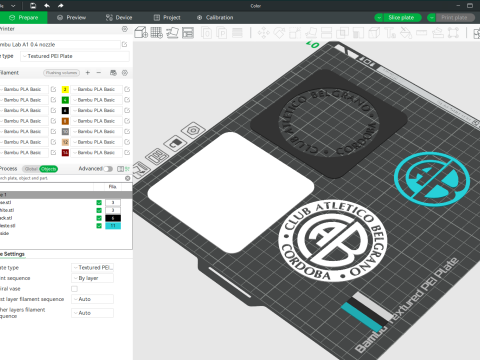480x360 pixels.
Task: Open other layers filament sequence dropdown
Action: click(x=92, y=313)
